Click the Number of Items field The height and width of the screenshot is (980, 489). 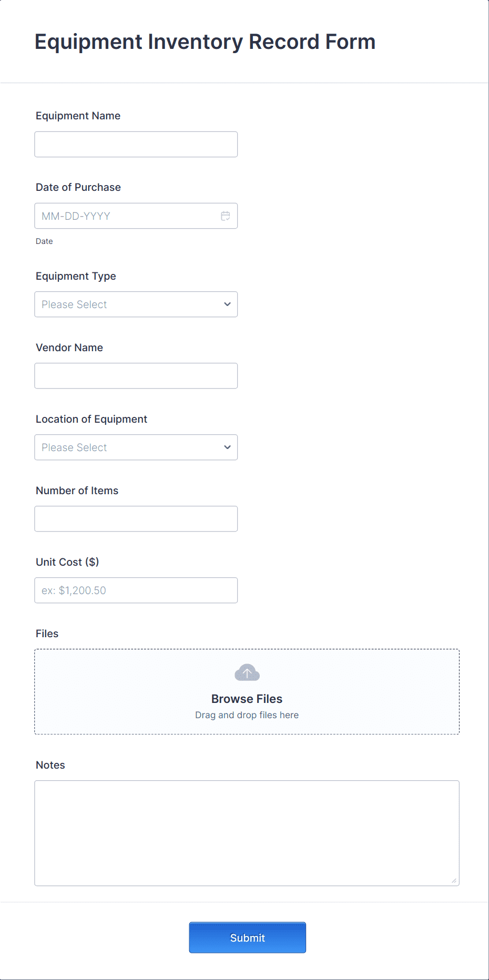(x=136, y=518)
